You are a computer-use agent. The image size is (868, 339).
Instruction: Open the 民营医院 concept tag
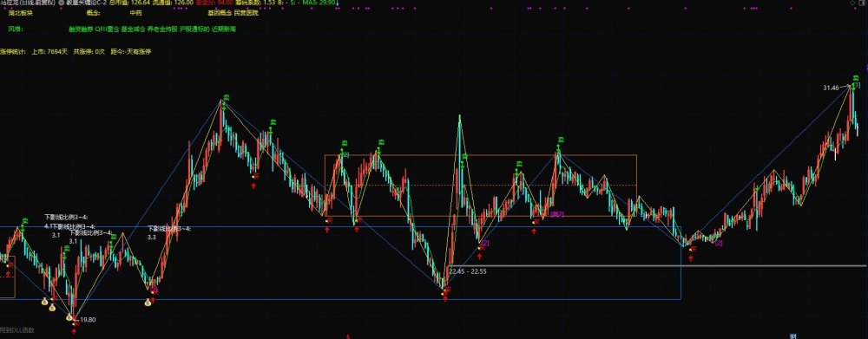(246, 13)
